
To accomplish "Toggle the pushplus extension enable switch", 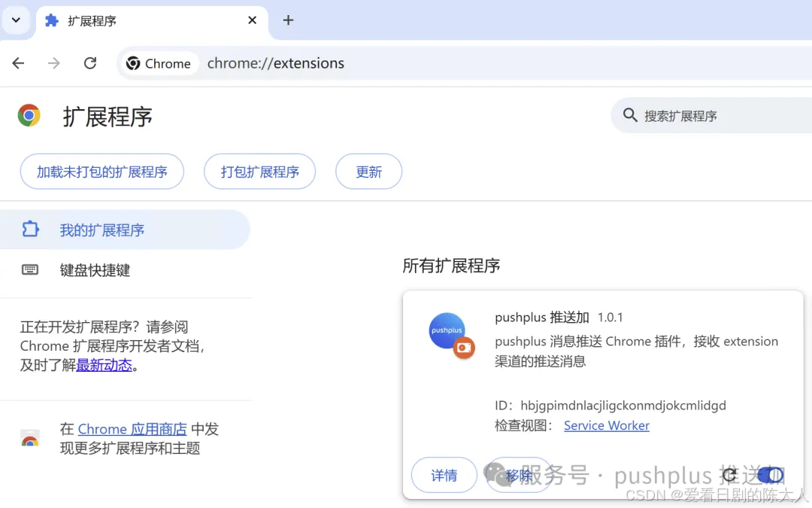I will [772, 475].
